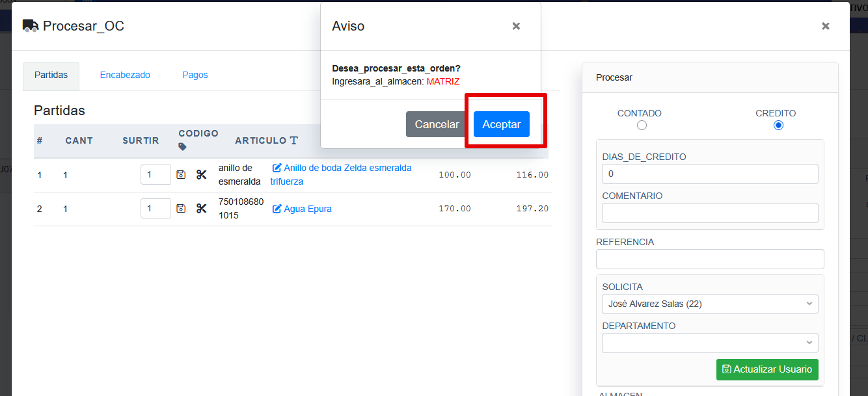
Task: Click the Actualizar Usuario button
Action: click(x=767, y=369)
